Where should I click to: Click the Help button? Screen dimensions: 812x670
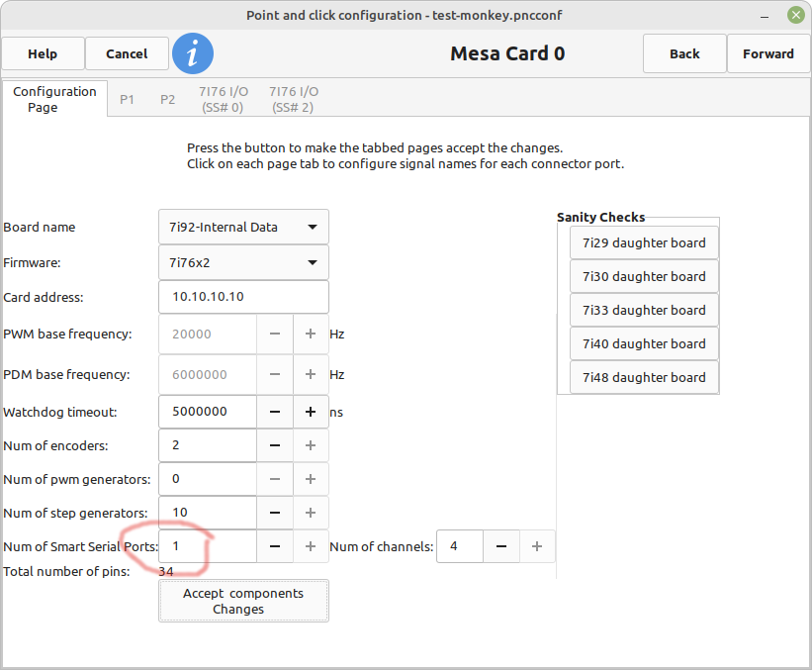pos(43,53)
